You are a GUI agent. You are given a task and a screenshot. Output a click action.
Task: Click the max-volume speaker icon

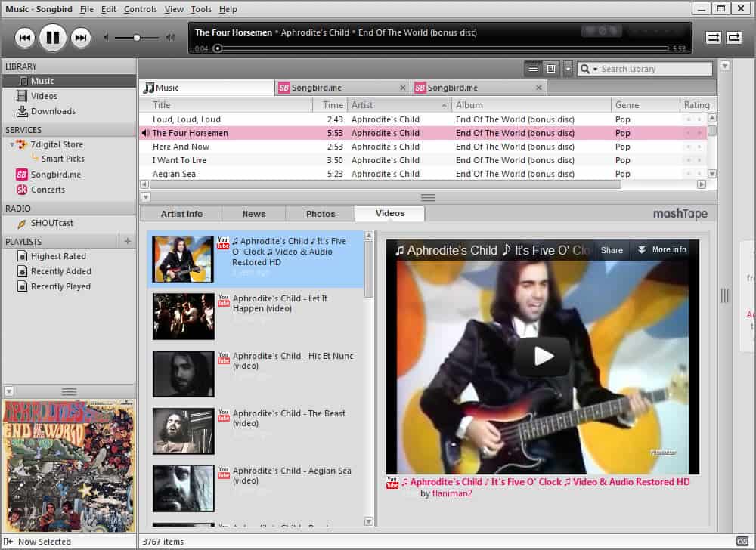(x=171, y=38)
